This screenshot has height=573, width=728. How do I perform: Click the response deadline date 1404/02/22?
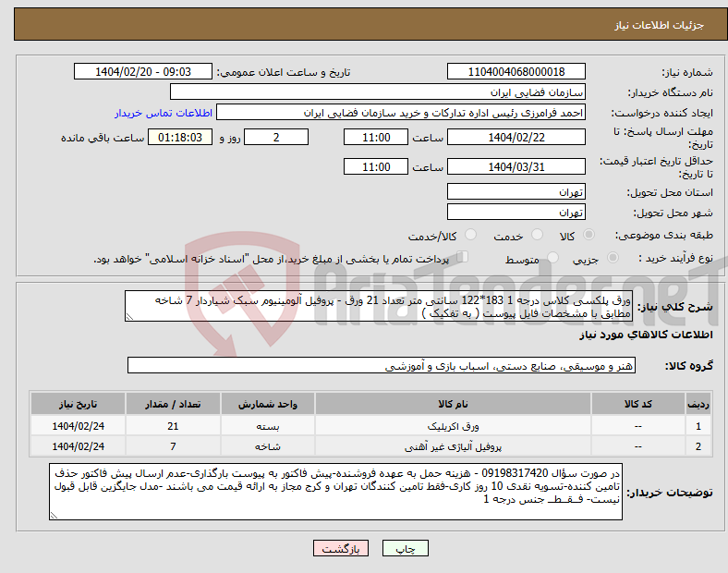516,138
